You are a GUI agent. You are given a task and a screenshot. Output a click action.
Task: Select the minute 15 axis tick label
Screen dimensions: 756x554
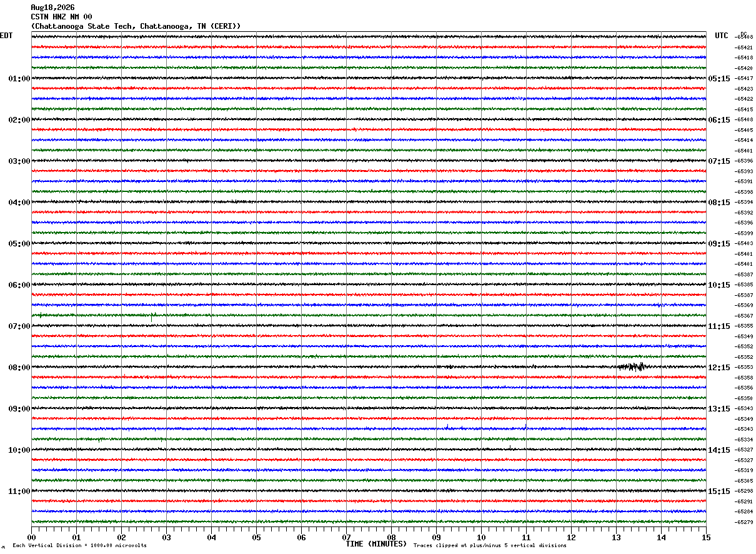tap(705, 537)
